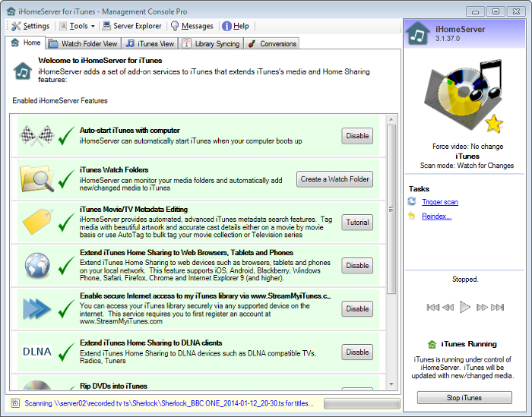
Task: Disable Auto-start iTunes with computer
Action: [x=357, y=136]
